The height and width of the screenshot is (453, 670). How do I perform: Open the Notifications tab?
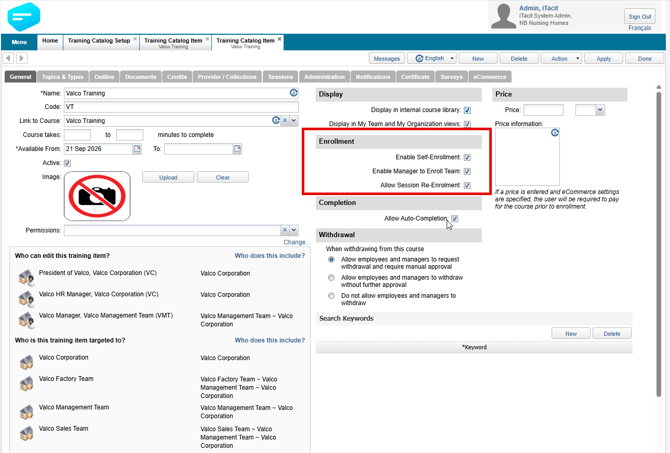click(373, 77)
